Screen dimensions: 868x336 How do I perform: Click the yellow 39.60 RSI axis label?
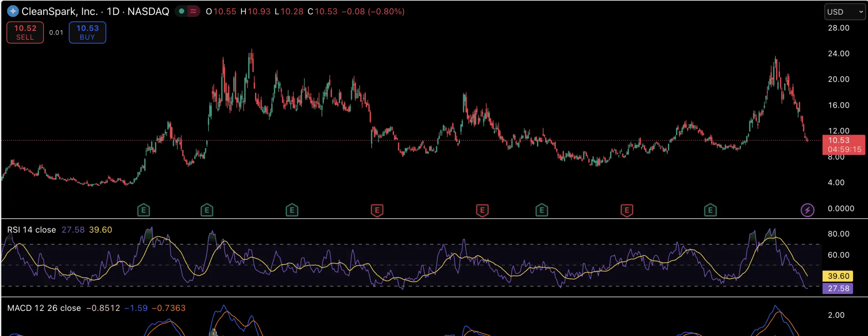point(838,276)
